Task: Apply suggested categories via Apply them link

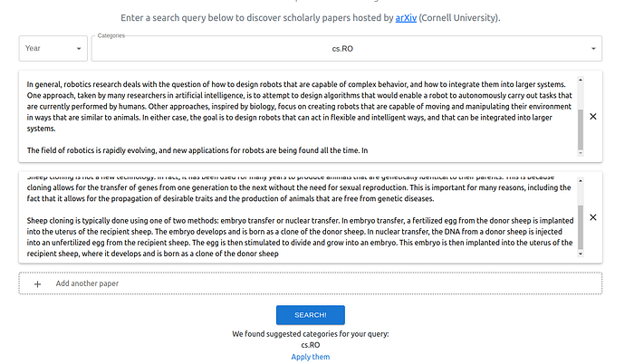Action: click(310, 357)
